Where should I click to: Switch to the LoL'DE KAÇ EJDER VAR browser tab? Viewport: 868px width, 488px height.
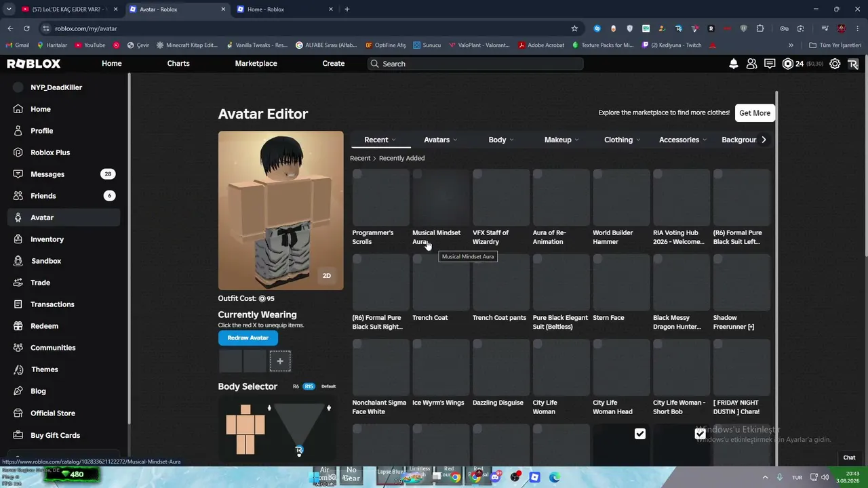point(69,9)
